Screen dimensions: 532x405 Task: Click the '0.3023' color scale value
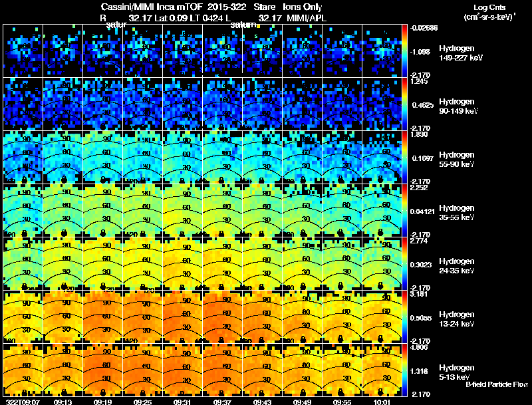pyautogui.click(x=422, y=265)
